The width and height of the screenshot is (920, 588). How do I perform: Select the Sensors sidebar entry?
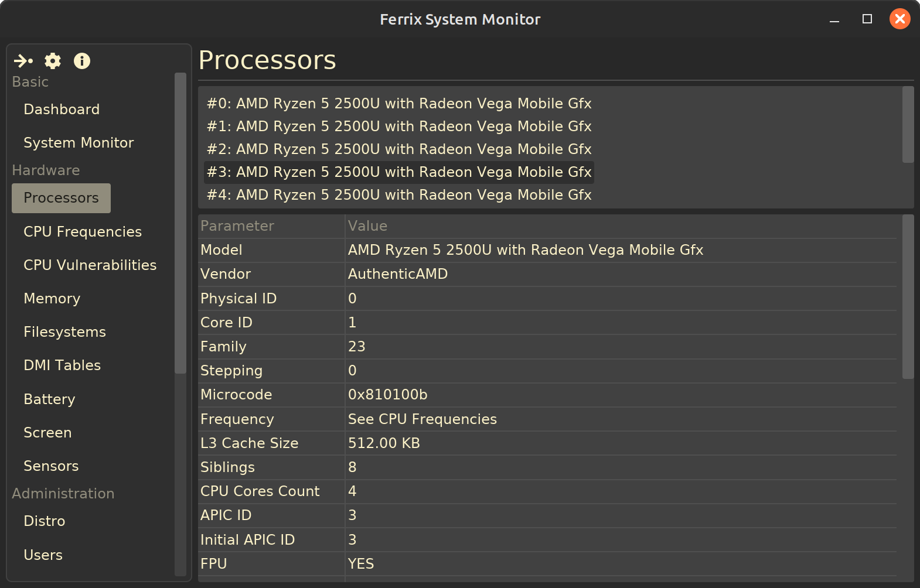(x=51, y=466)
